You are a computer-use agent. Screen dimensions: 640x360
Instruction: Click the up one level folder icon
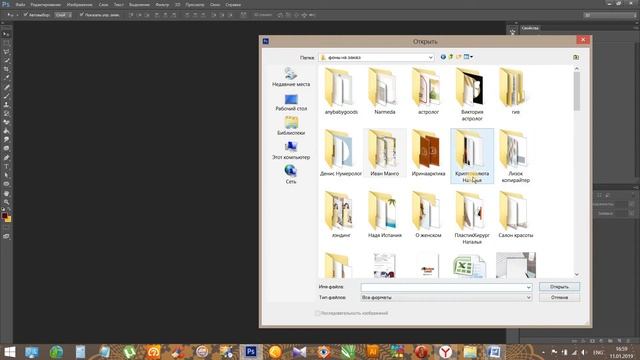click(x=451, y=57)
